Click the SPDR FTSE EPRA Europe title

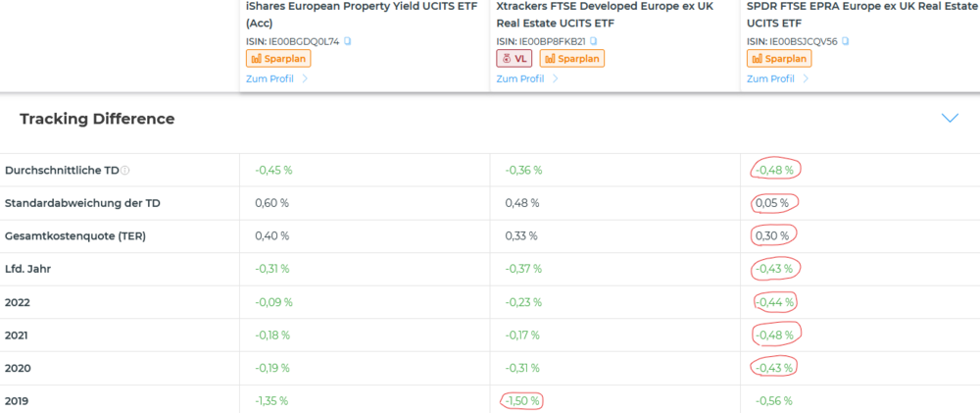pyautogui.click(x=862, y=7)
